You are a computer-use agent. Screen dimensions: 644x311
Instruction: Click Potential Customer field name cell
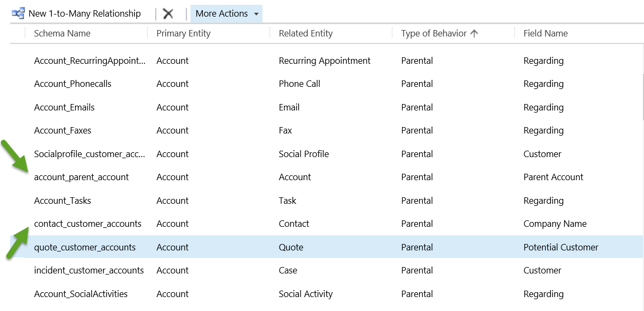pyautogui.click(x=561, y=247)
